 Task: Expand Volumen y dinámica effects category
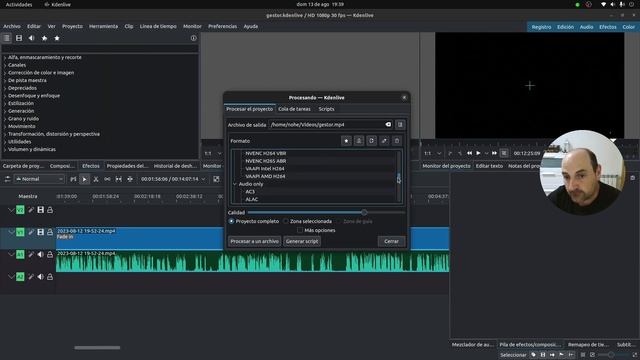click(x=5, y=149)
